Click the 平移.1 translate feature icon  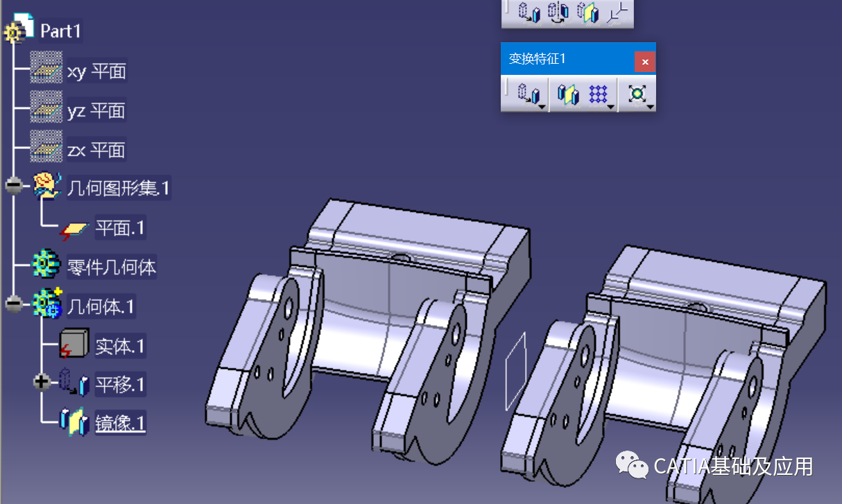point(74,382)
